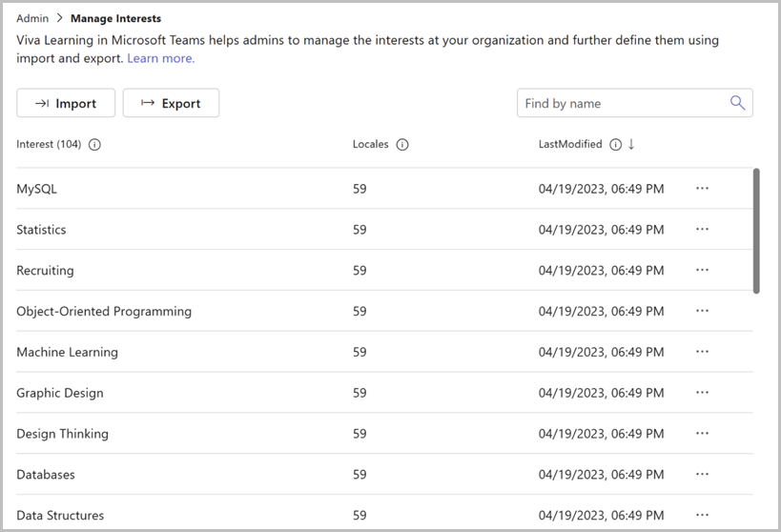Click locales count 59 for Graphic Design
Screen dimensions: 781x532
(x=360, y=393)
